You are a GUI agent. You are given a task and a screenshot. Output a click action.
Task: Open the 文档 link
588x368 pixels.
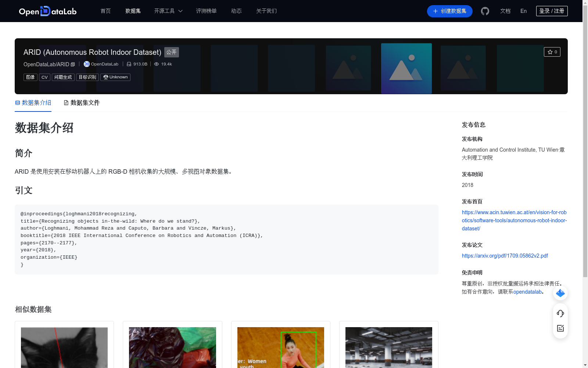(x=505, y=11)
